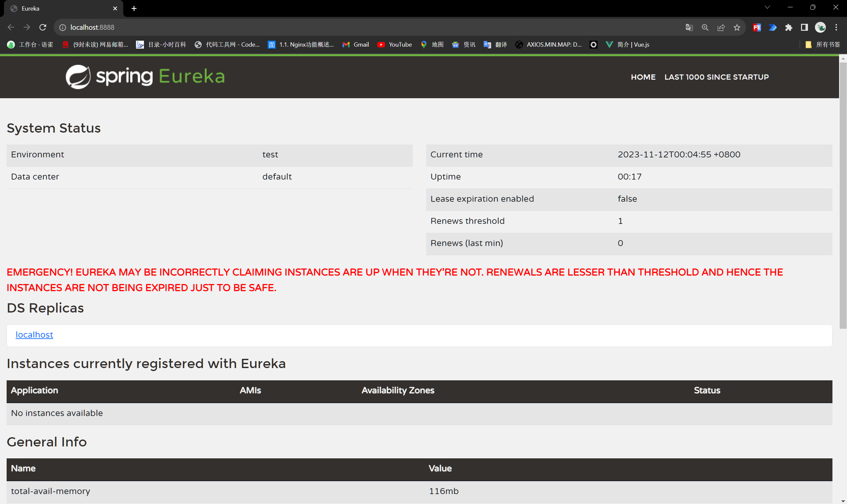The height and width of the screenshot is (504, 847).
Task: Open the Extensions puzzle piece icon
Action: [788, 27]
